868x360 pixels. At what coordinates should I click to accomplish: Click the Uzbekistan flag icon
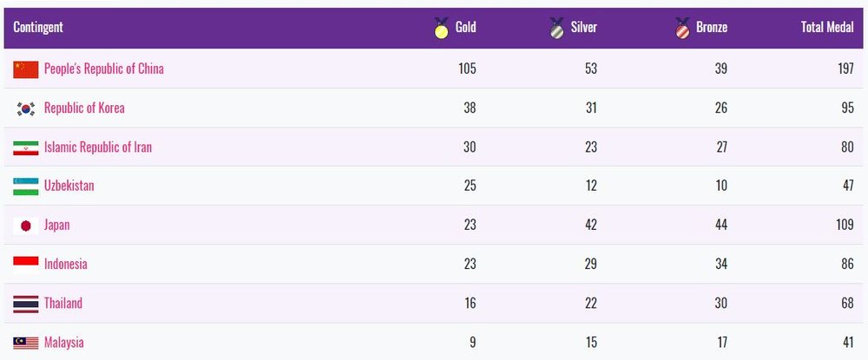pyautogui.click(x=26, y=187)
